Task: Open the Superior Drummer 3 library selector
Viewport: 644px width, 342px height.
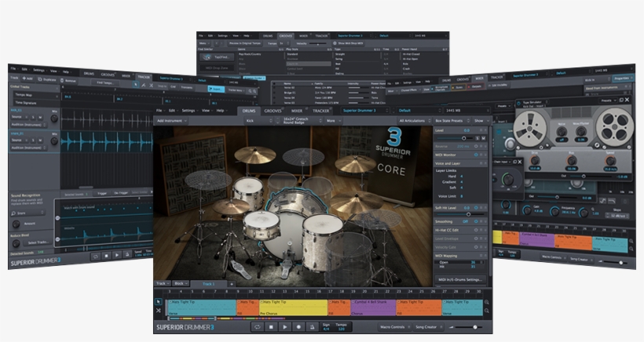Action: click(x=364, y=111)
